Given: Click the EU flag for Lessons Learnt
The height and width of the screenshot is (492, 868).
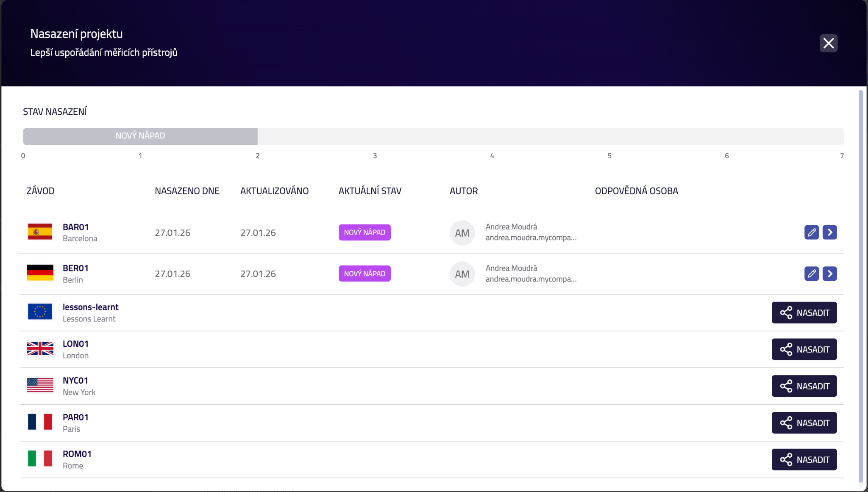Looking at the screenshot, I should click(x=40, y=312).
